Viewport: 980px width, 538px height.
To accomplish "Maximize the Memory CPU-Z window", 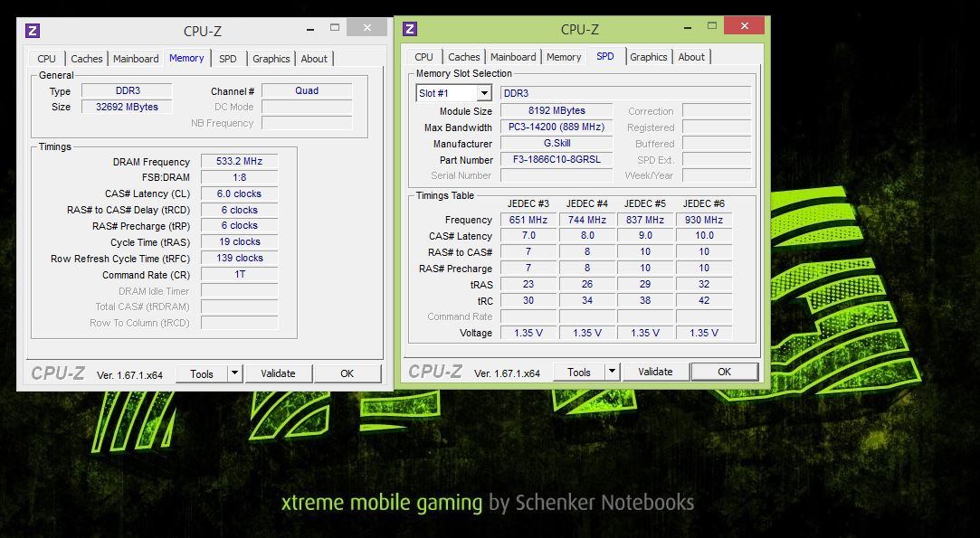I will click(335, 27).
